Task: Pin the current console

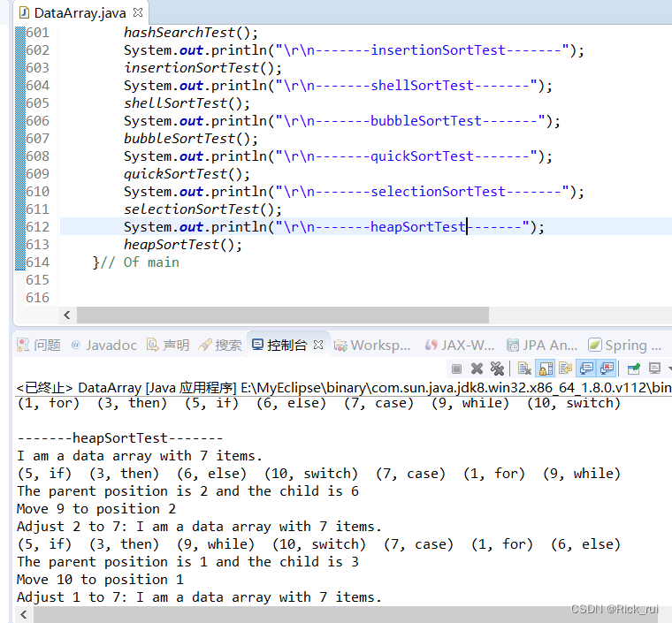Action: pyautogui.click(x=634, y=368)
